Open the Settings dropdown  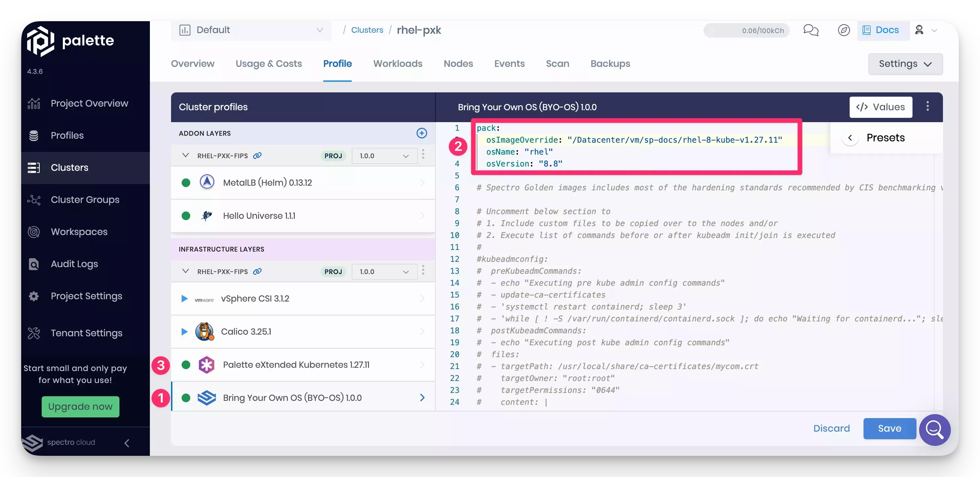[x=905, y=64]
